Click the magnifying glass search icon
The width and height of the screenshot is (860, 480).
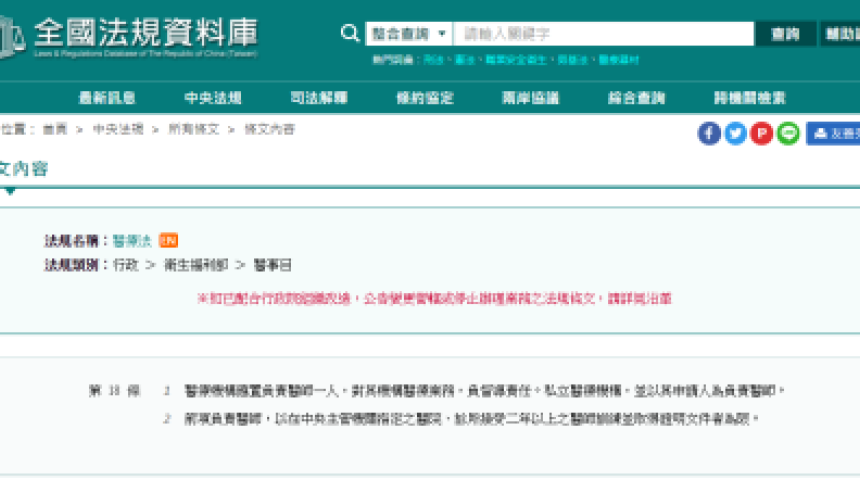[x=350, y=34]
